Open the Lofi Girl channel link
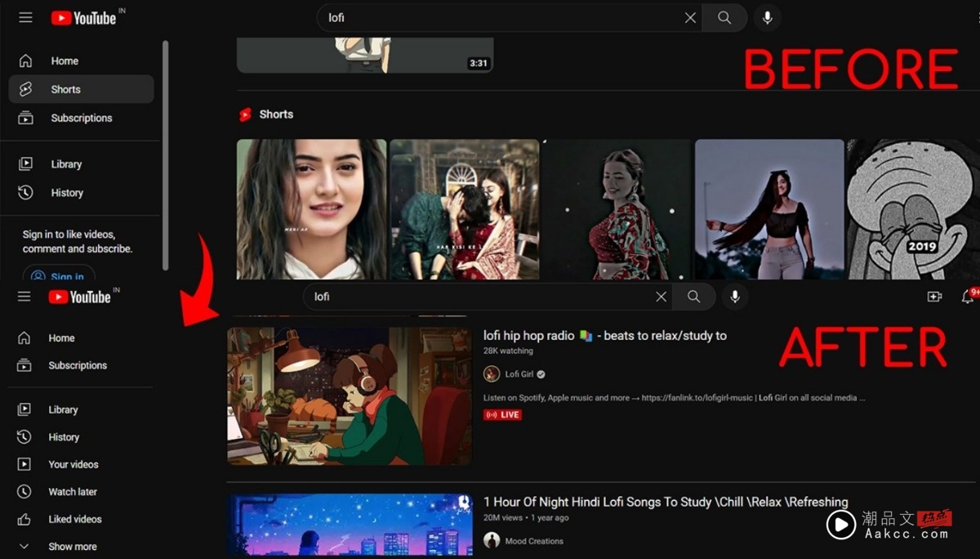 (x=518, y=374)
